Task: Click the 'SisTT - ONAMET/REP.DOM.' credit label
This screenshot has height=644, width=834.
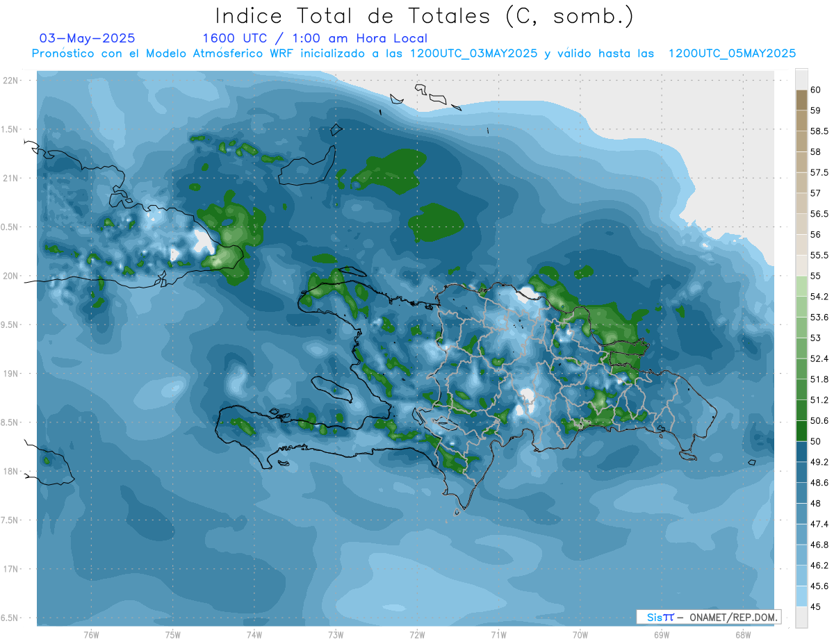Action: coord(710,617)
